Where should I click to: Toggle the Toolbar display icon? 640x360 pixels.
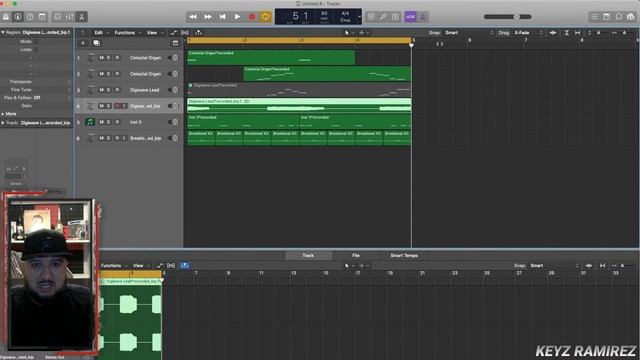point(42,17)
